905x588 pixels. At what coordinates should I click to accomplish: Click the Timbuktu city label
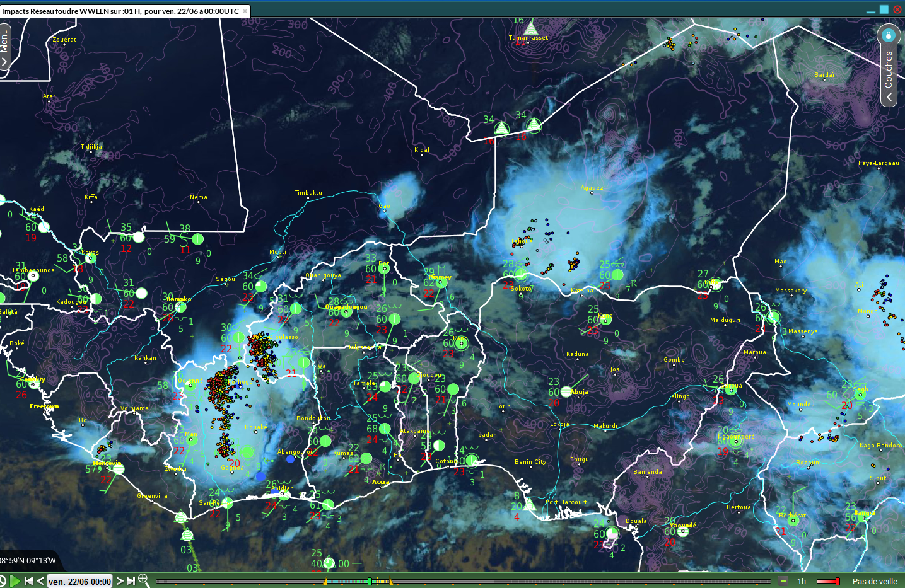[x=308, y=193]
